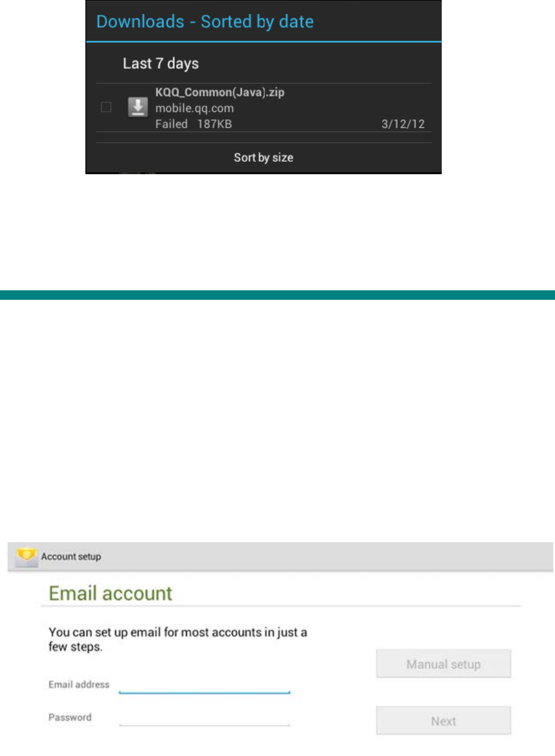Viewport: 555px width, 756px height.
Task: Click the mobile.qq.com source text
Action: pos(194,108)
